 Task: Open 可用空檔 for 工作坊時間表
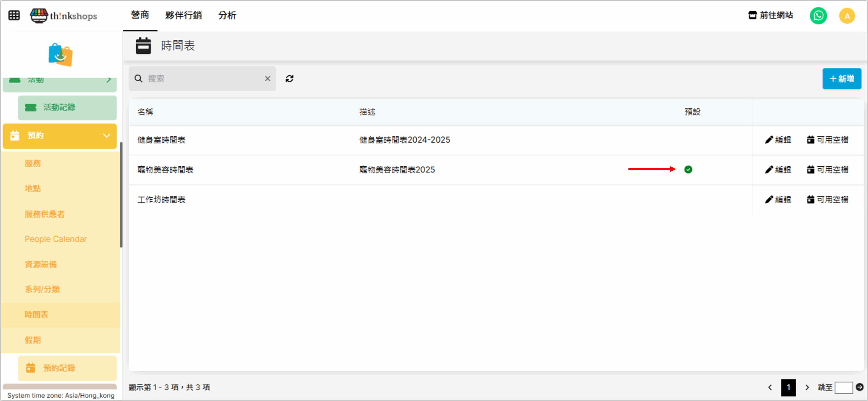[x=827, y=199]
